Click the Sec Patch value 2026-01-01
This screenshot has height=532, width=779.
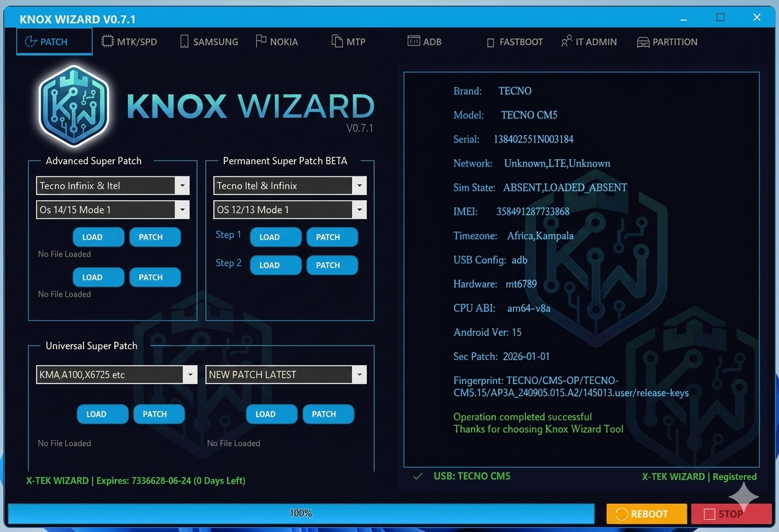(x=526, y=356)
